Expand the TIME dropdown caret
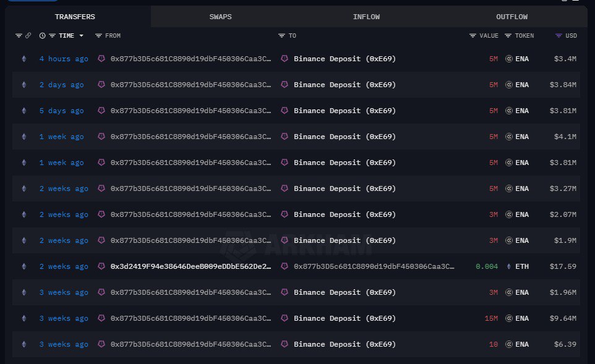Screen dimensions: 595x364 click(x=81, y=36)
